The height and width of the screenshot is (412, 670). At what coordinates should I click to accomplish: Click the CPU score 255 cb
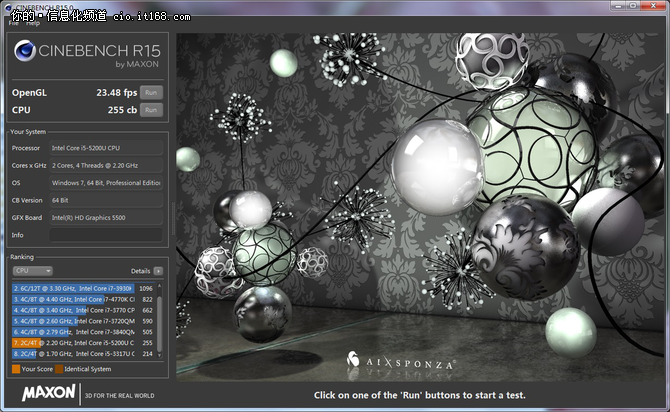click(x=122, y=110)
